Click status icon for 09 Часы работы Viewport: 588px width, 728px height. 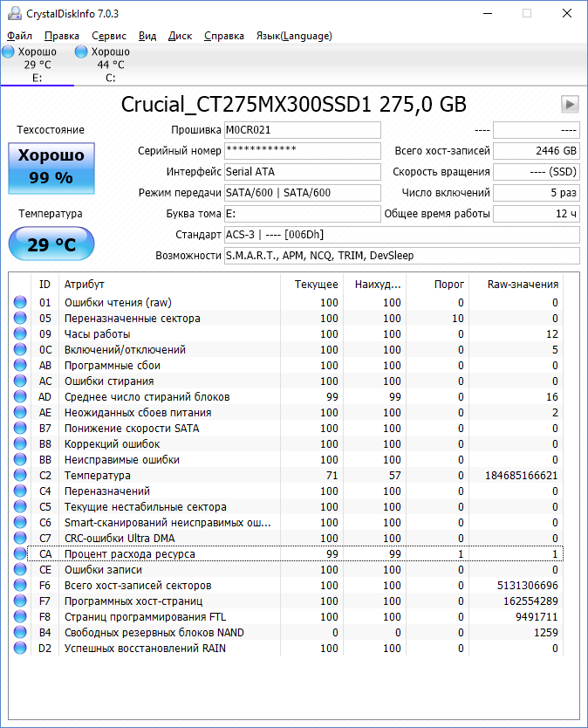(20, 333)
